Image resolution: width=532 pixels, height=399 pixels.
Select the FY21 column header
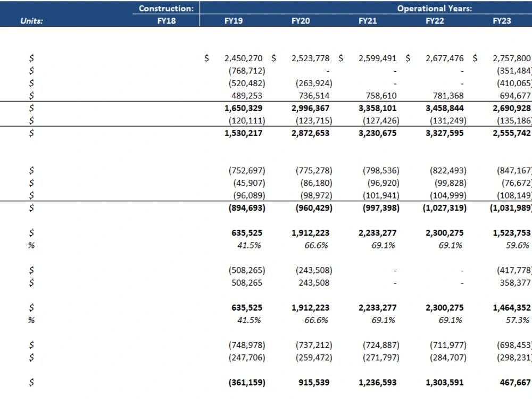[368, 21]
